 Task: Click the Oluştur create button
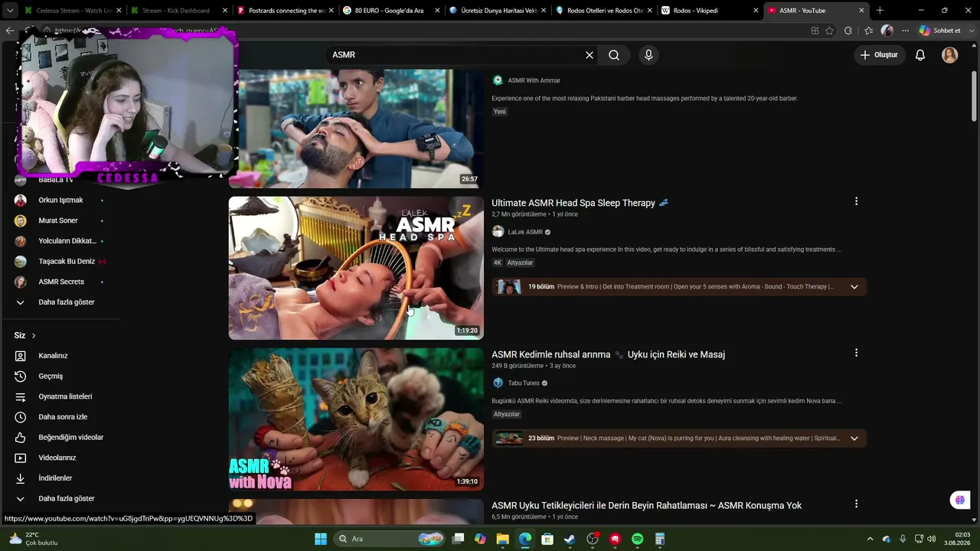tap(879, 55)
